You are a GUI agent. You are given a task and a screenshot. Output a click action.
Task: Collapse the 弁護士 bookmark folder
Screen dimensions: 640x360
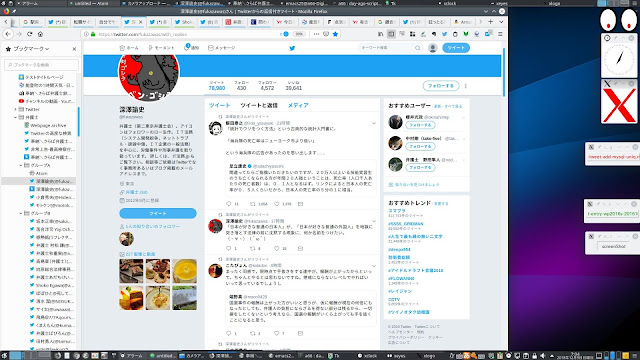(x=16, y=117)
